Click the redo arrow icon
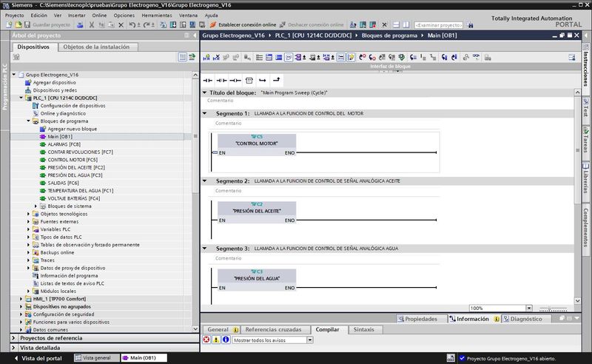Screen dimensions: 592x364 (x=146, y=25)
